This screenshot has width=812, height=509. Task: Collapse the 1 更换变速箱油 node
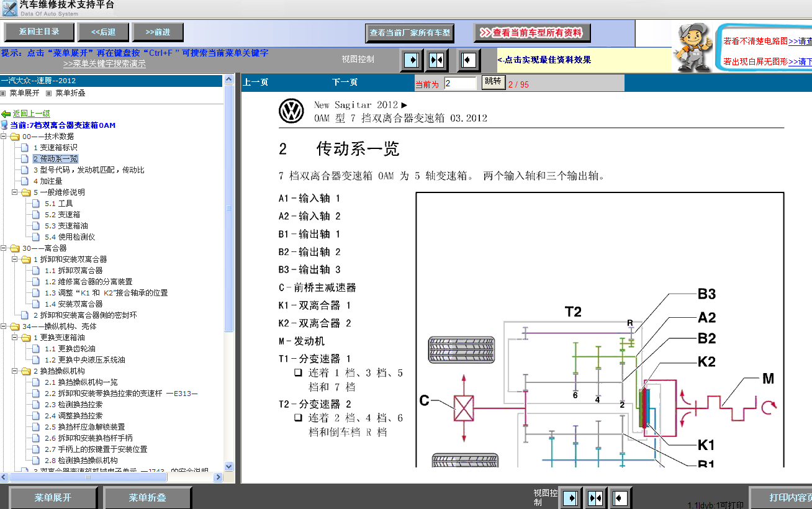pos(15,338)
